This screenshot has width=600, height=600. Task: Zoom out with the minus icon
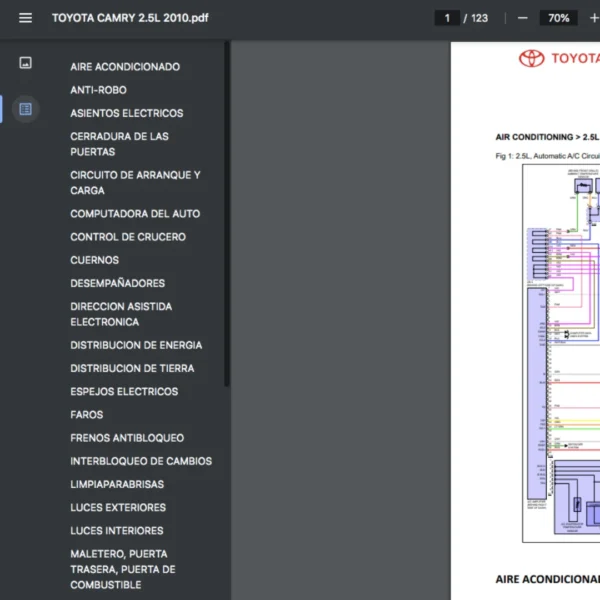tap(522, 18)
